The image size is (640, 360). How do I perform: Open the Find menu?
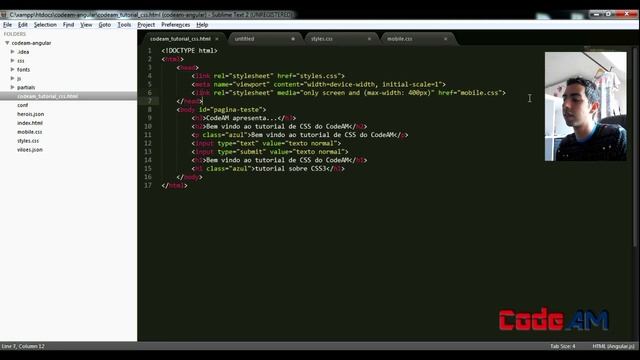point(68,25)
